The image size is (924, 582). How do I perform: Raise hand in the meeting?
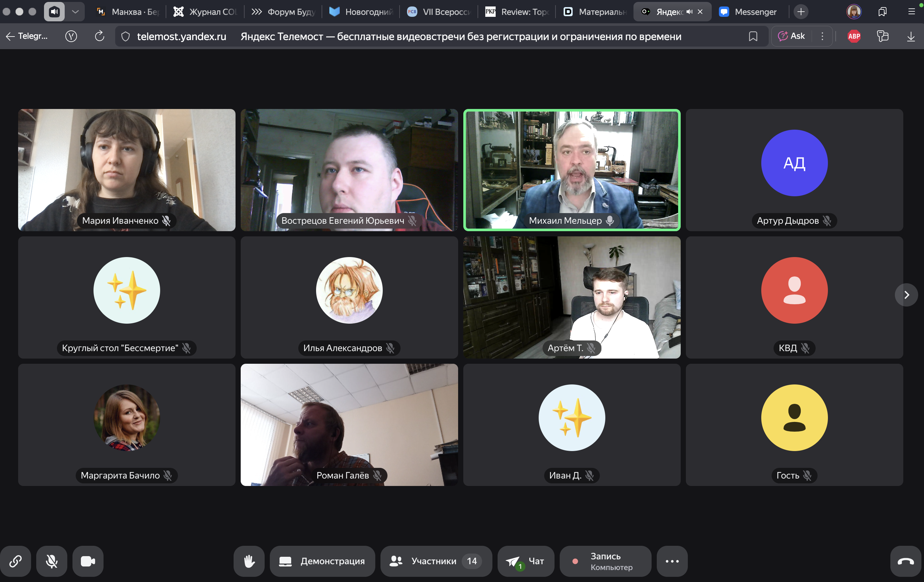(x=249, y=561)
